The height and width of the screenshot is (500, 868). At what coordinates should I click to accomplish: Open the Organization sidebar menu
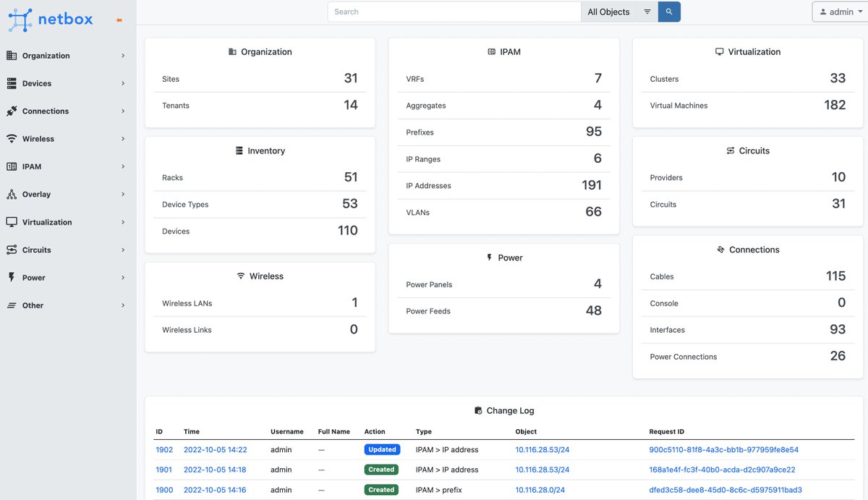(x=67, y=56)
